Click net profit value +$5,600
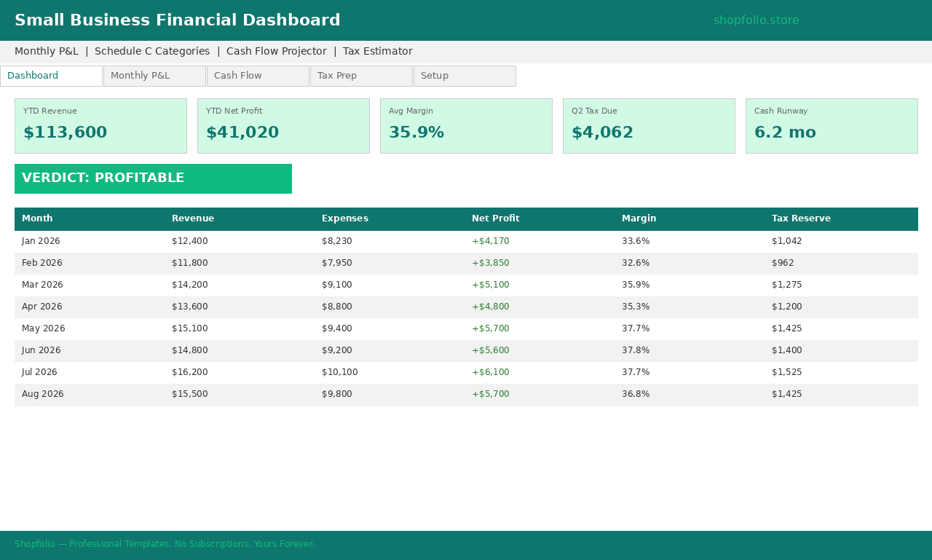 pos(491,350)
